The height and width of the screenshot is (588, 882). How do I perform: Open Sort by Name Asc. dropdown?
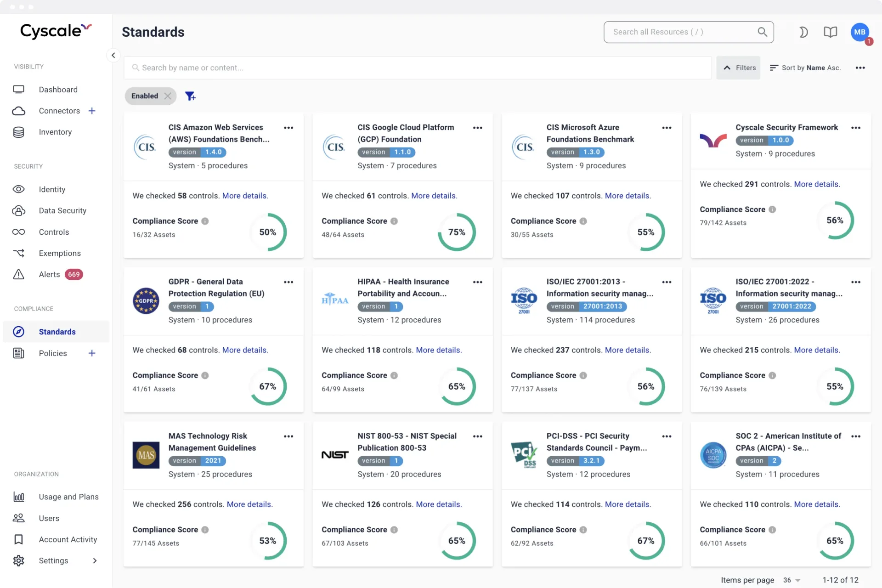point(805,68)
